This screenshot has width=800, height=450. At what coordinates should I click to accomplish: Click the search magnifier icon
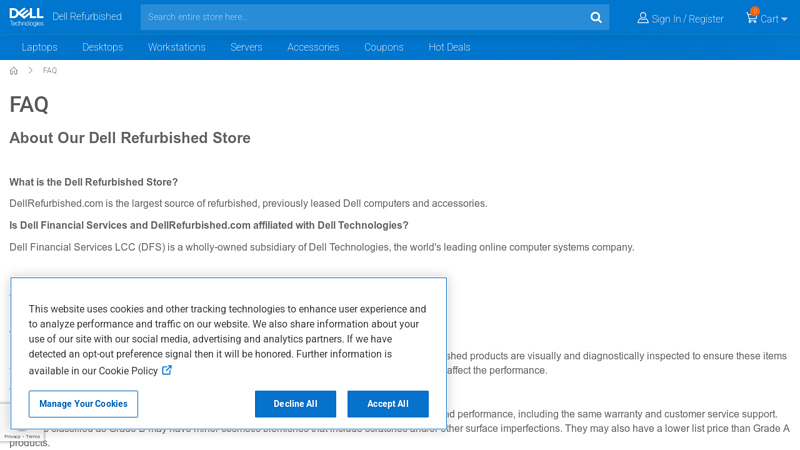[596, 17]
